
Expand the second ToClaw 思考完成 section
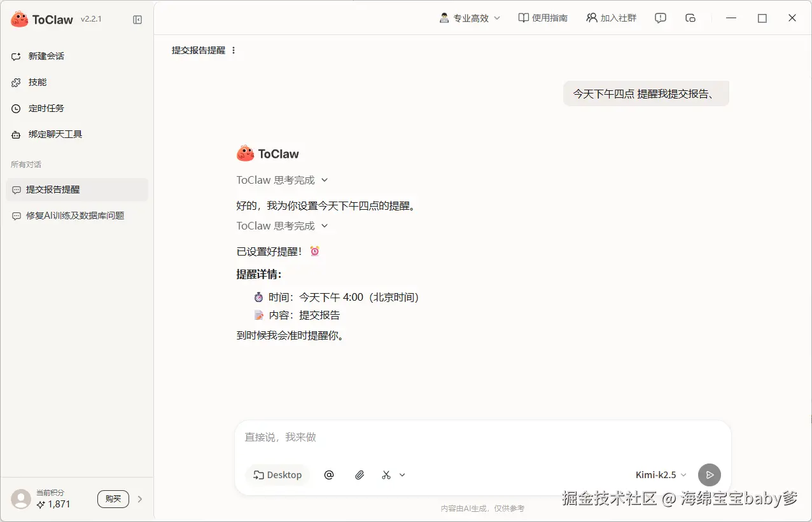click(x=283, y=226)
